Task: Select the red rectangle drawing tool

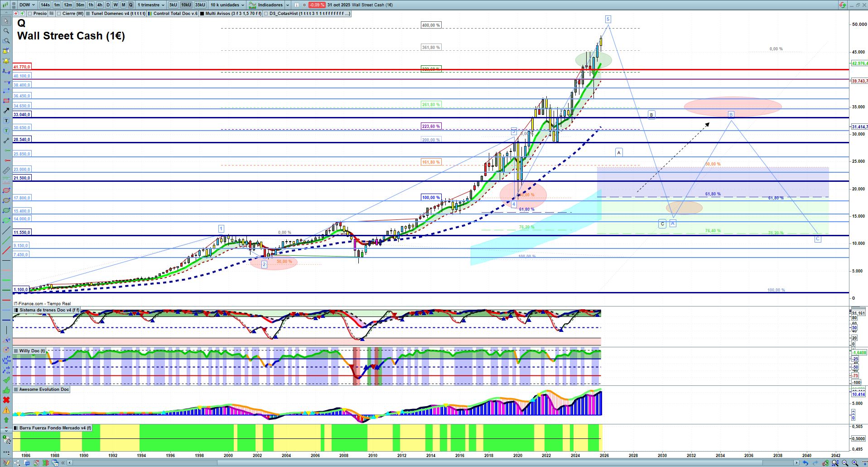Action: pos(6,101)
